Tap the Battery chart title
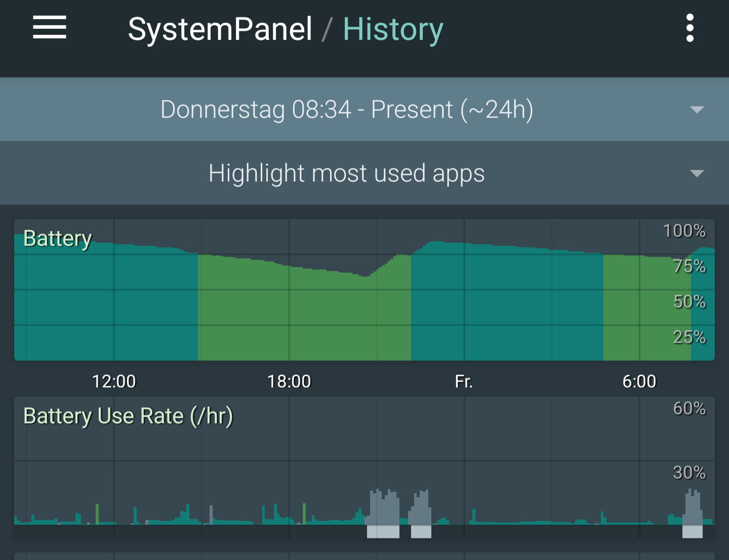 click(x=58, y=238)
